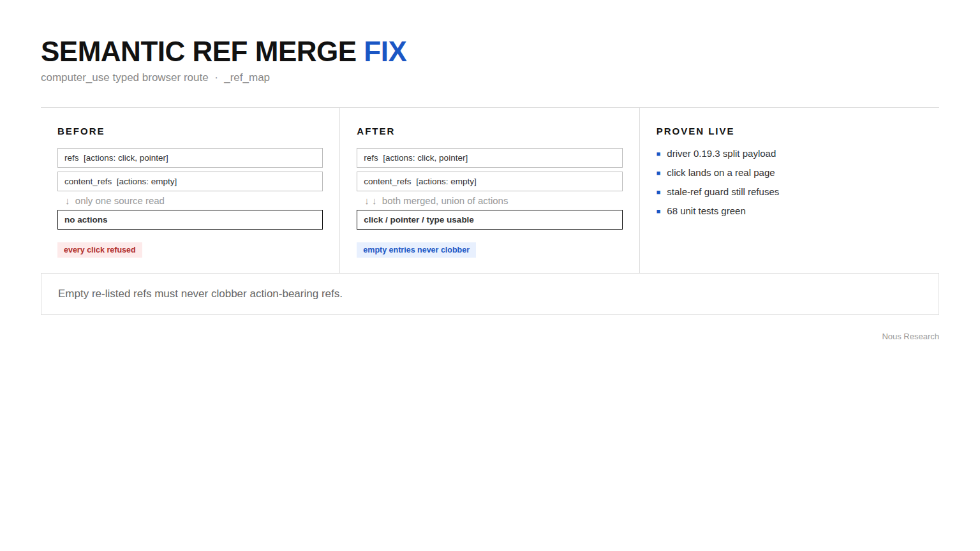Click the bullet for 'stale-ref guard still refuses'
This screenshot has height=551, width=980.
click(658, 193)
